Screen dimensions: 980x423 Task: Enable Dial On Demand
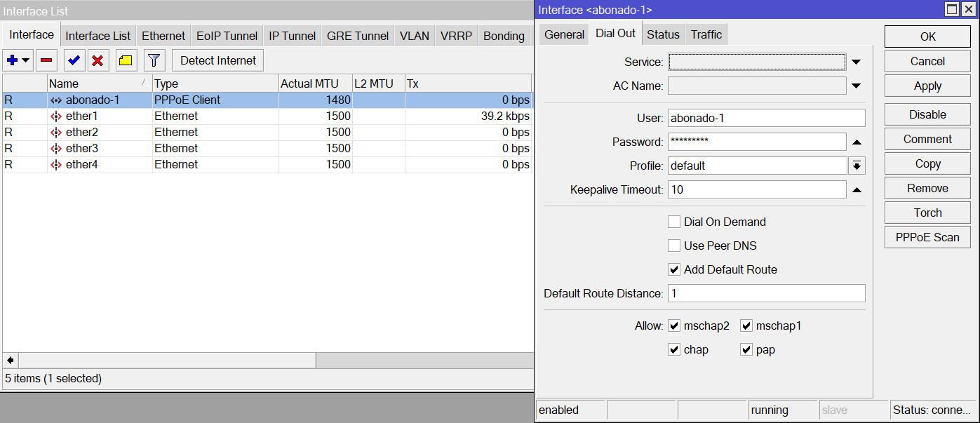(x=674, y=222)
